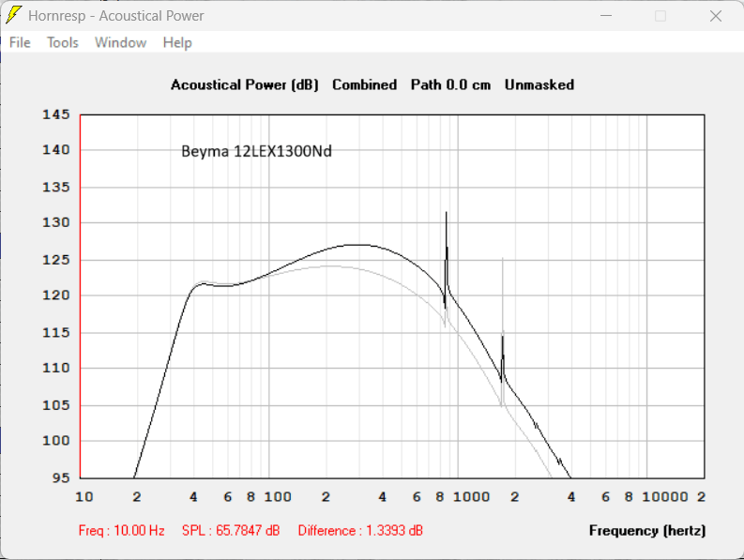Click the red frequency cursor line
The width and height of the screenshot is (744, 560).
point(80,296)
